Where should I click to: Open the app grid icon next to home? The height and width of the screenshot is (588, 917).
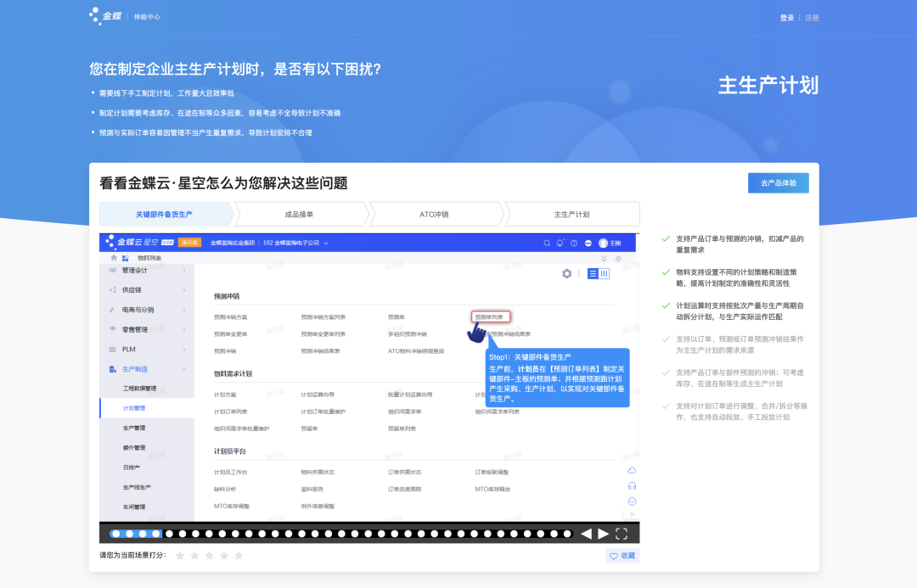click(x=125, y=258)
